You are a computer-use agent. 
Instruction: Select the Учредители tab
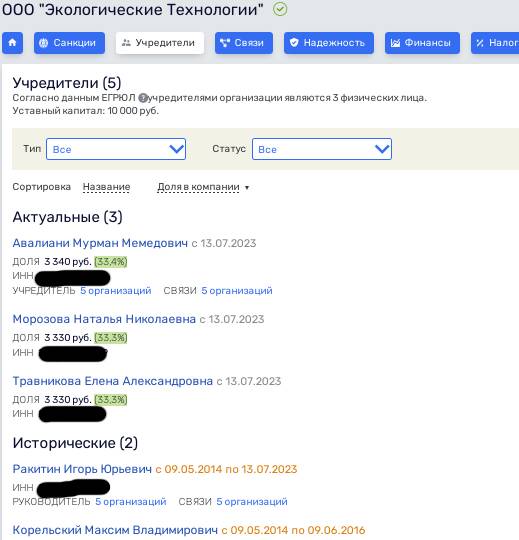[160, 43]
